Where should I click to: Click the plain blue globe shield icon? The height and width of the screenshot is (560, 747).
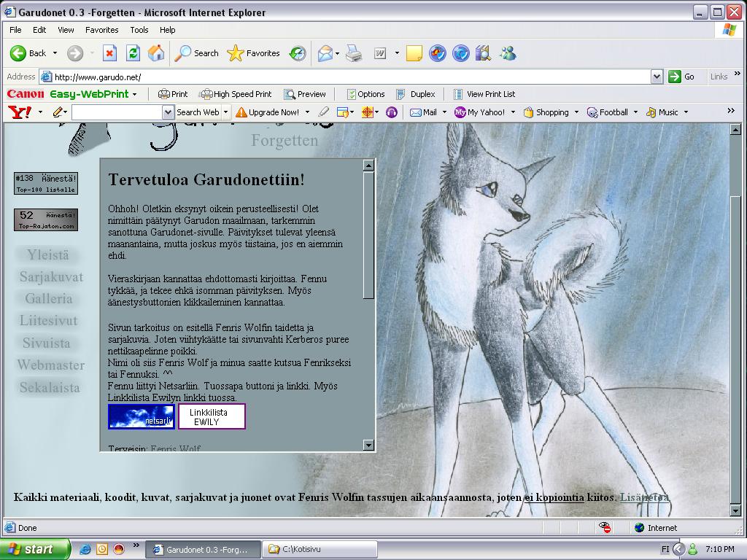tap(461, 53)
